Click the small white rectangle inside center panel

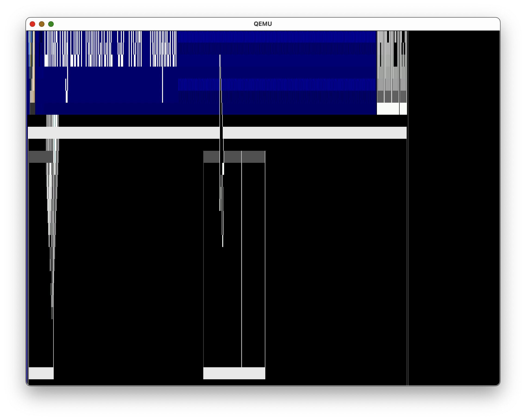[223, 169]
